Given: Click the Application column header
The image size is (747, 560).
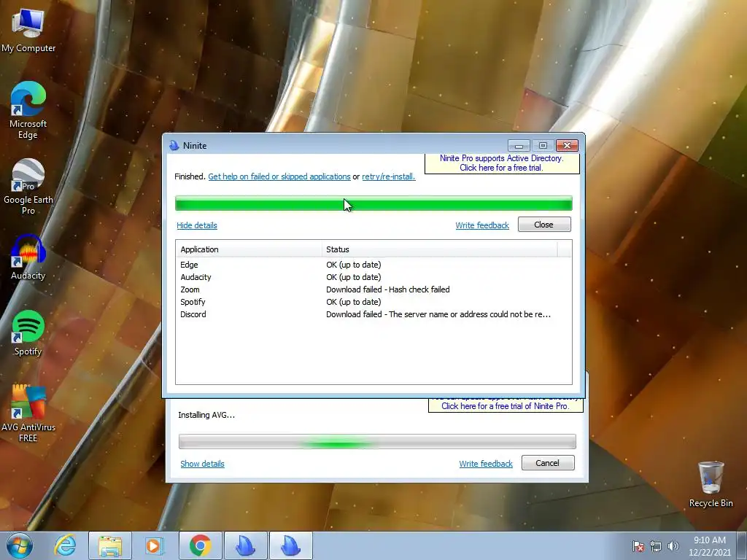Looking at the screenshot, I should coord(249,249).
